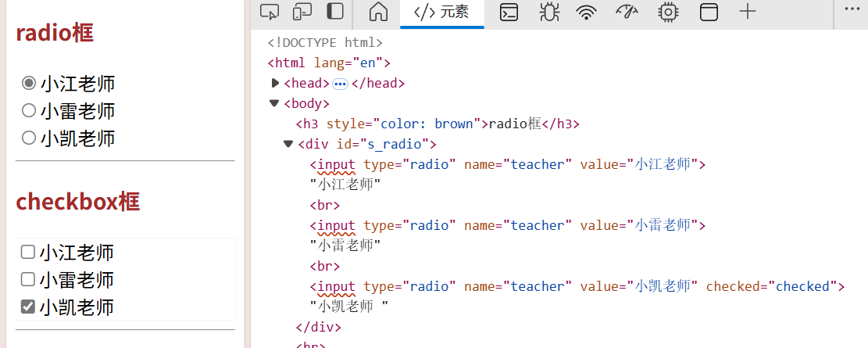Image resolution: width=868 pixels, height=348 pixels.
Task: Click the "小凯老师 " text node in DOM
Action: pyautogui.click(x=349, y=307)
